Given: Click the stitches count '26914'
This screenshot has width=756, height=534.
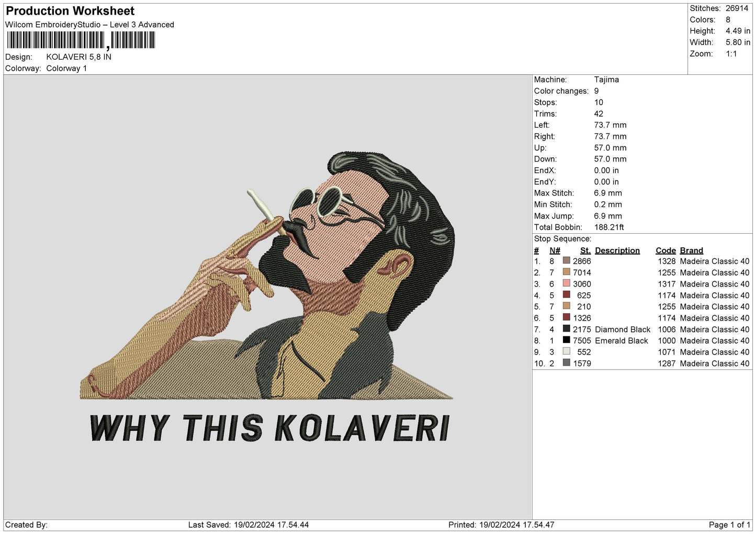Looking at the screenshot, I should click(x=737, y=8).
